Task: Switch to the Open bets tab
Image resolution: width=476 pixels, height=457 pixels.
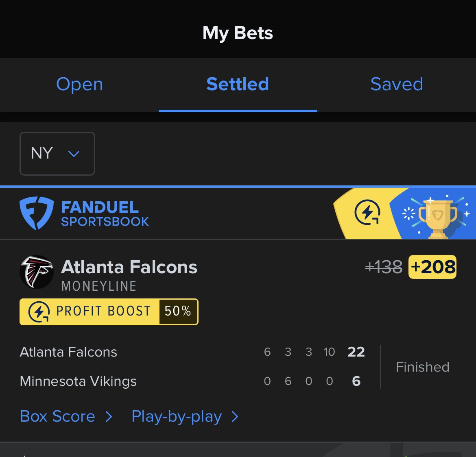Action: tap(79, 85)
